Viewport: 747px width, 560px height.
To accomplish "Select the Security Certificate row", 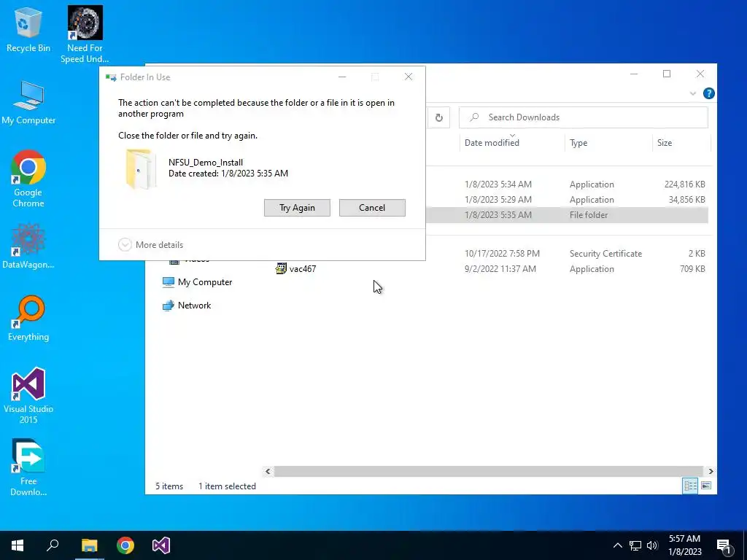I will [567, 254].
